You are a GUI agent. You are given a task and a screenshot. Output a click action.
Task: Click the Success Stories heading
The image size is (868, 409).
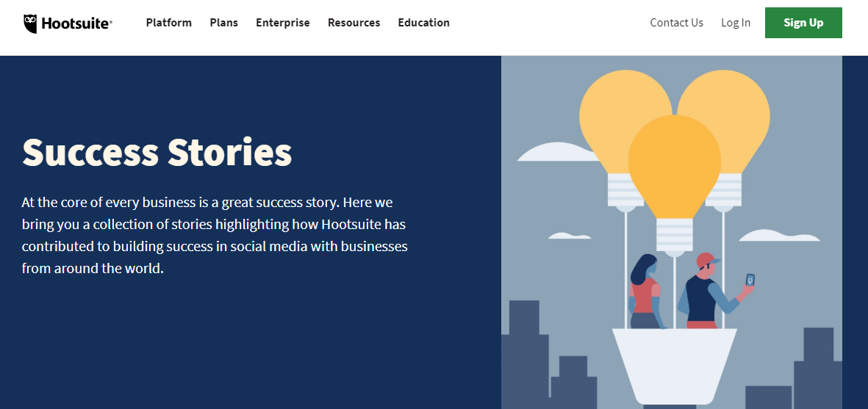(x=157, y=152)
